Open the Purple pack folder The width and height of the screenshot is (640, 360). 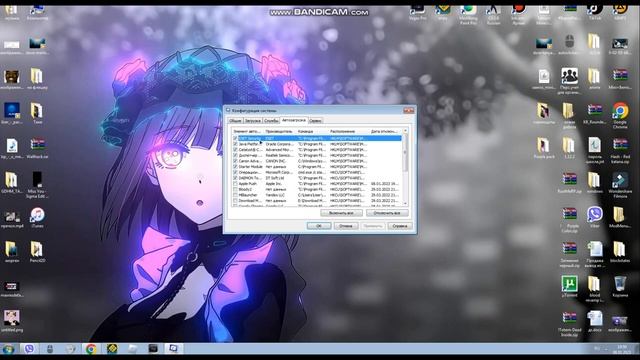click(543, 148)
